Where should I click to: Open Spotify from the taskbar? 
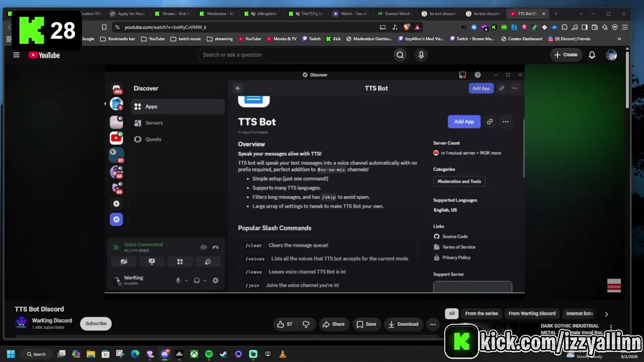click(209, 354)
